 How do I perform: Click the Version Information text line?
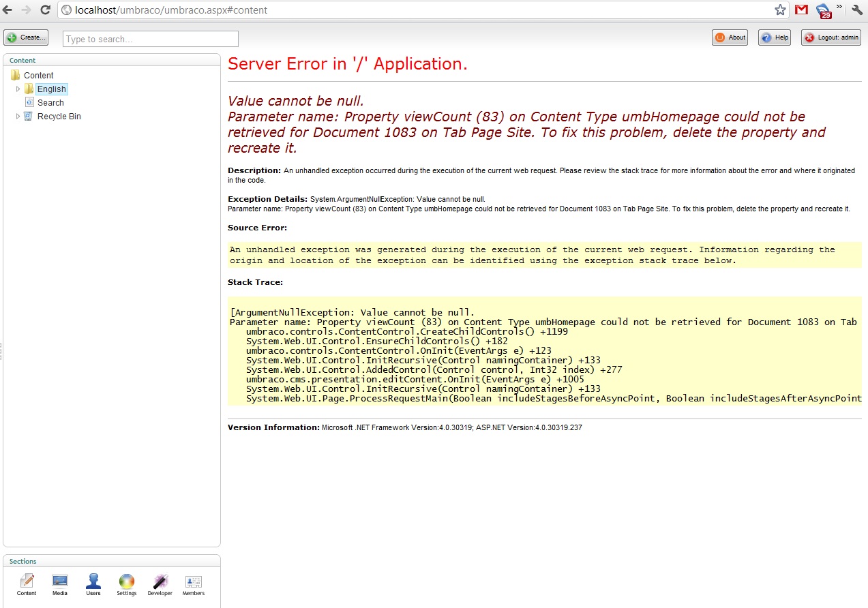tap(405, 427)
